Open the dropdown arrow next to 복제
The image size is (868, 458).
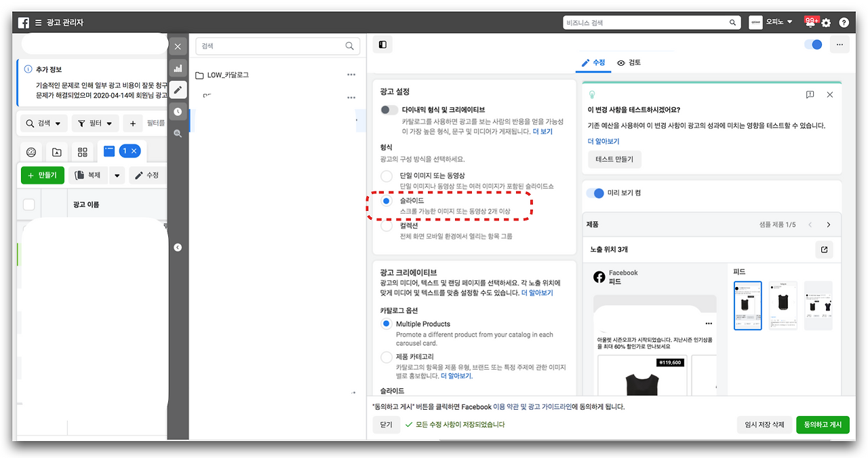tap(117, 175)
